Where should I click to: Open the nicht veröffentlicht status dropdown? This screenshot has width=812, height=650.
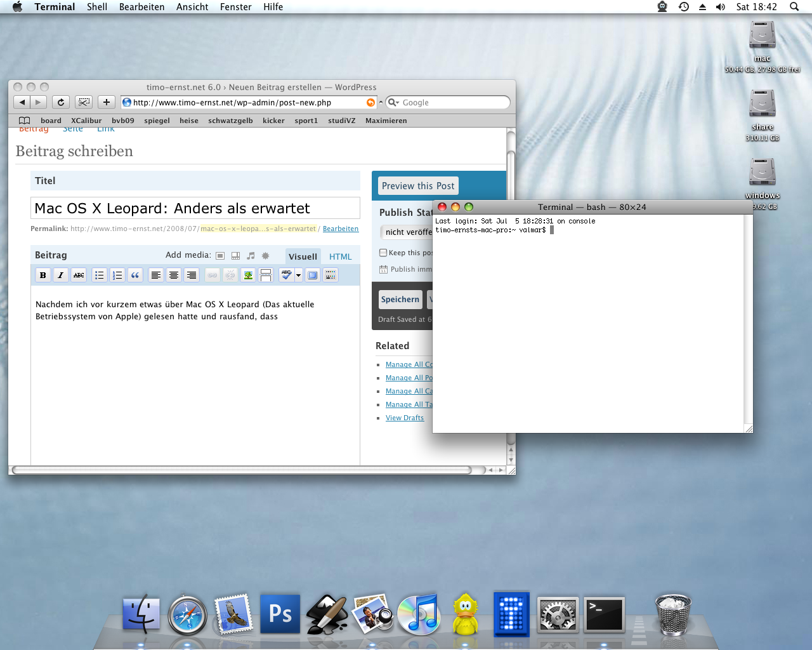point(407,232)
